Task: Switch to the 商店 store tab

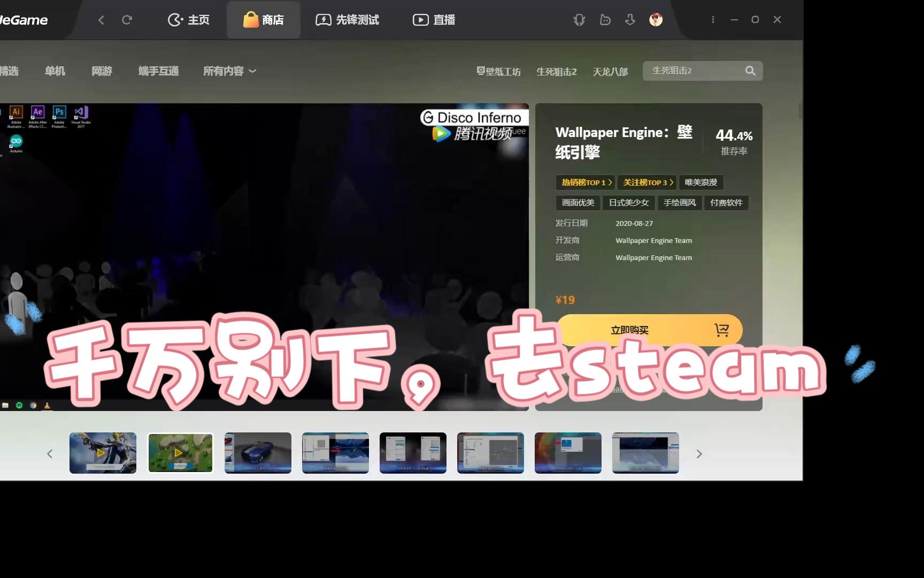Action: pos(263,20)
